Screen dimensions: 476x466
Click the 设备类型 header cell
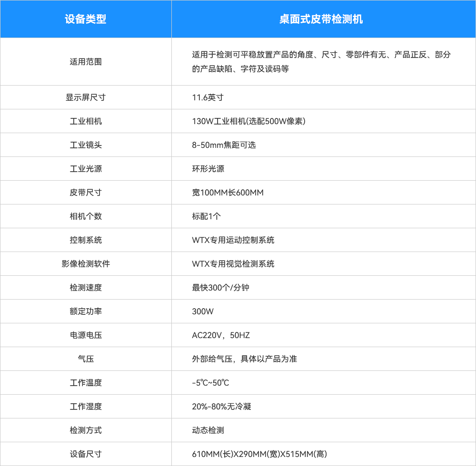pos(86,19)
